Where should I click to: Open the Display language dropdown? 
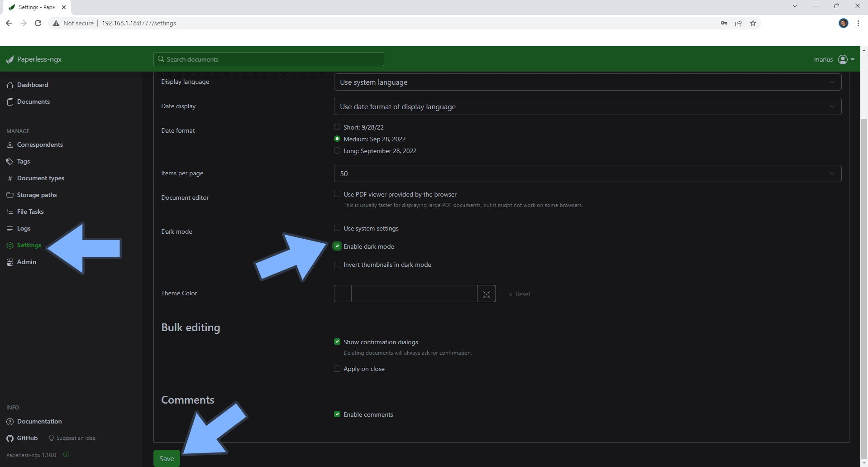coord(587,82)
